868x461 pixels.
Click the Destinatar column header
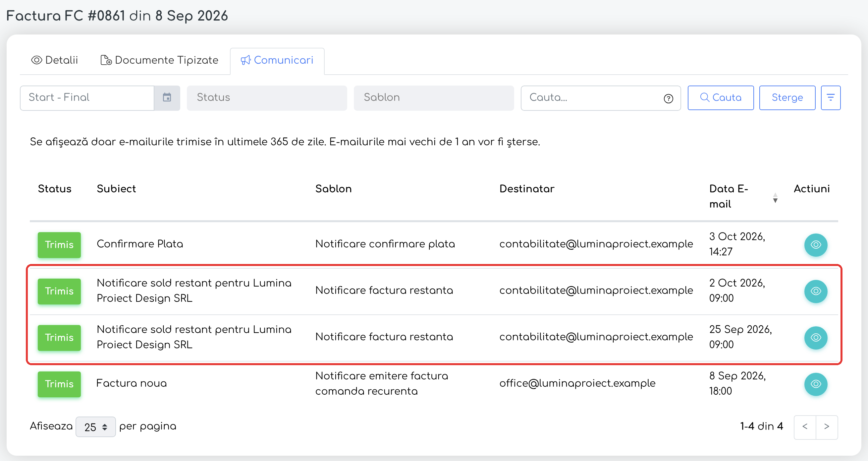coord(527,189)
